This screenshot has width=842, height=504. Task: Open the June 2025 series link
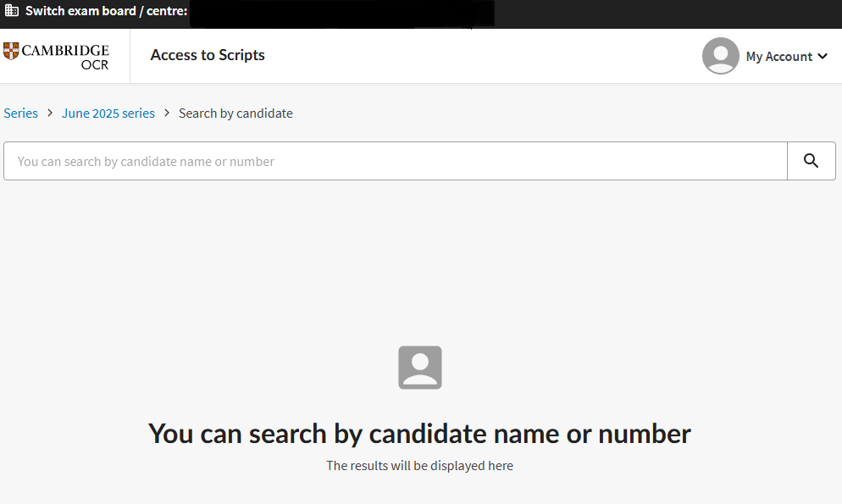[108, 113]
